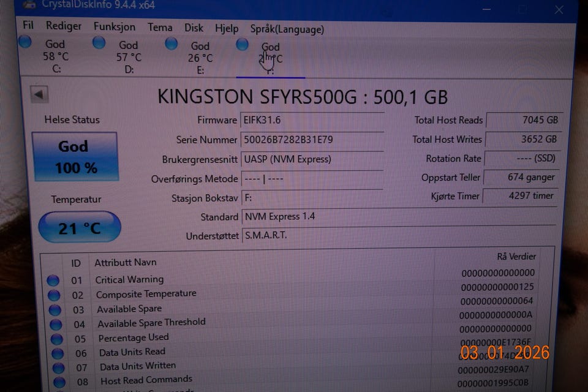Click raw value 0000001995C0B
588x392 pixels.
(492, 383)
